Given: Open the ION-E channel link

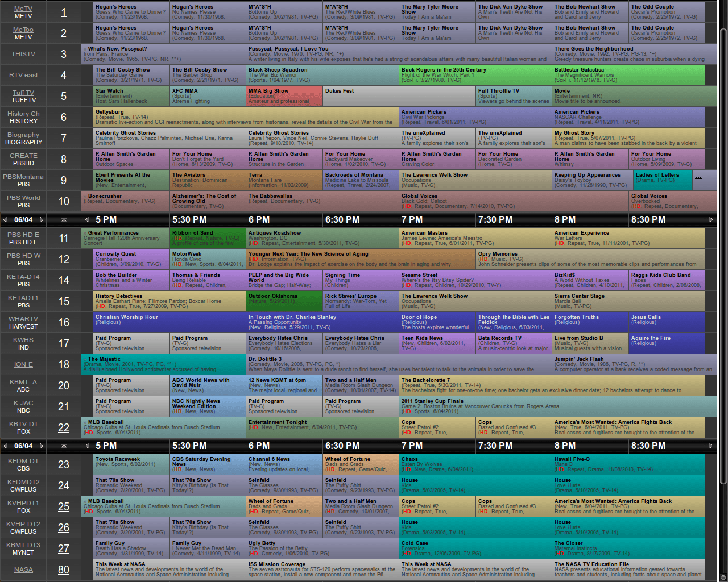Looking at the screenshot, I should coord(23,364).
